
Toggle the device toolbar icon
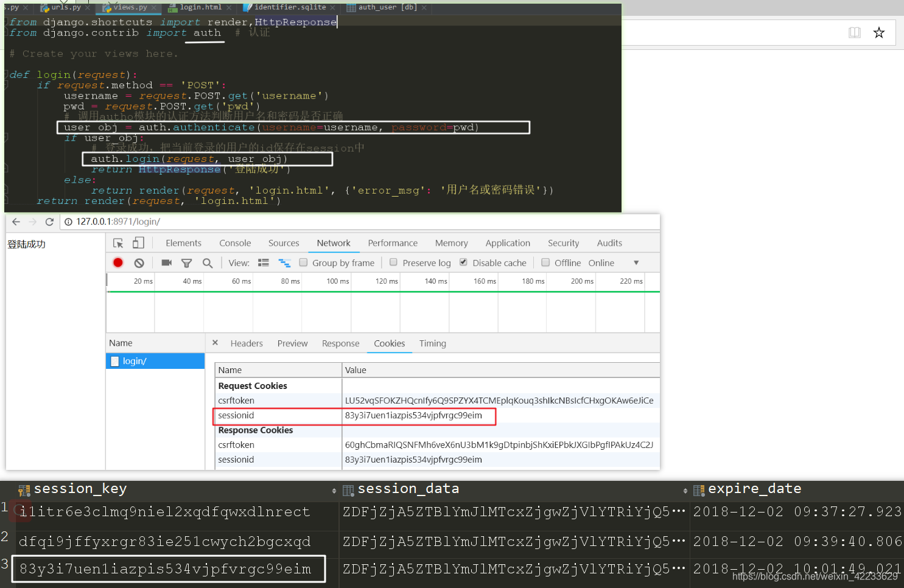point(138,243)
